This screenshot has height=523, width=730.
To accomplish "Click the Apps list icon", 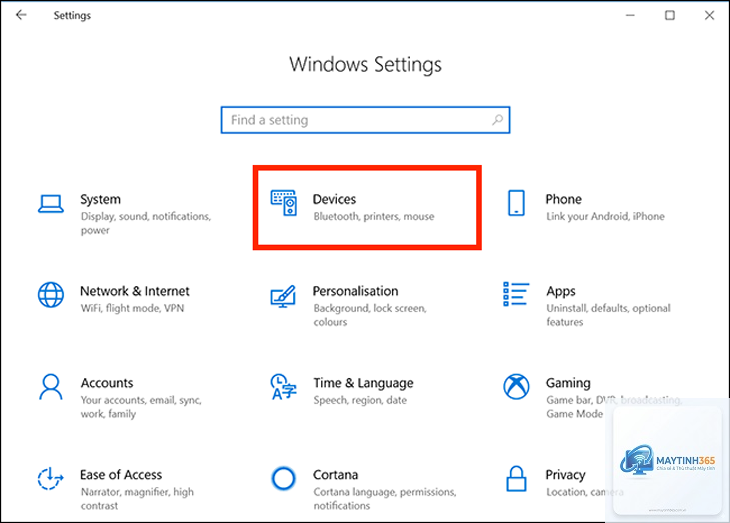I will (516, 294).
